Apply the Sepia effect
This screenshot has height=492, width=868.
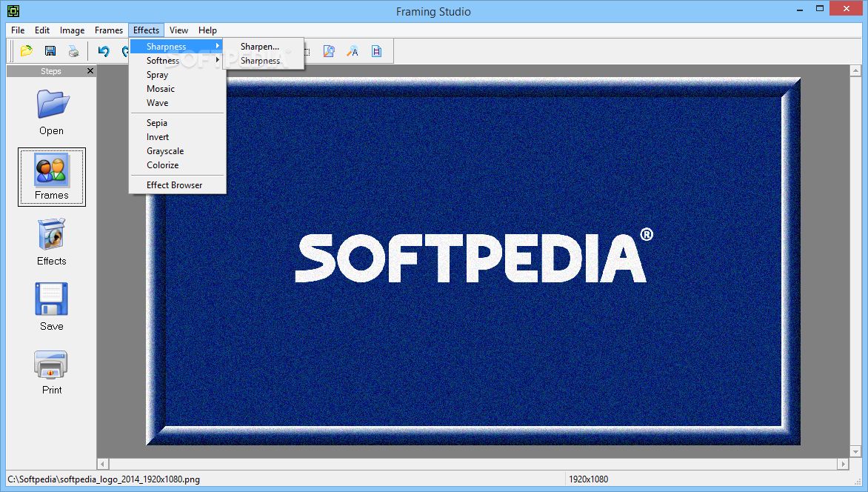click(x=177, y=123)
